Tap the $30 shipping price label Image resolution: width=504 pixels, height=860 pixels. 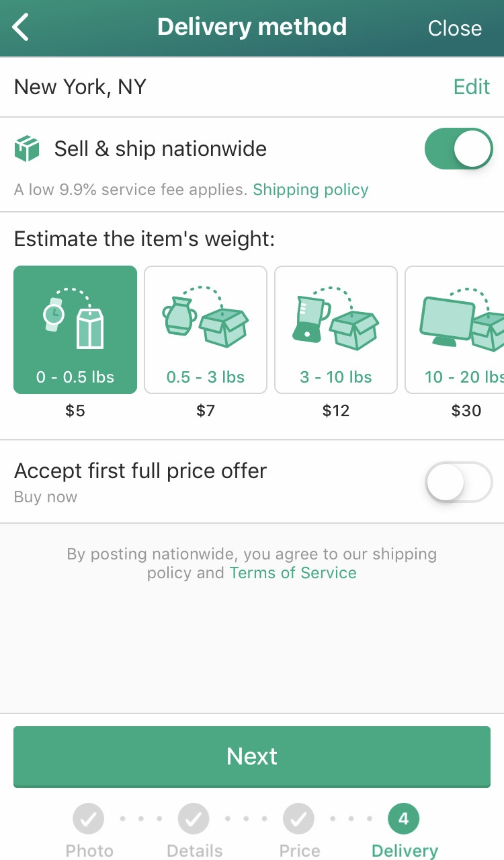pos(466,410)
